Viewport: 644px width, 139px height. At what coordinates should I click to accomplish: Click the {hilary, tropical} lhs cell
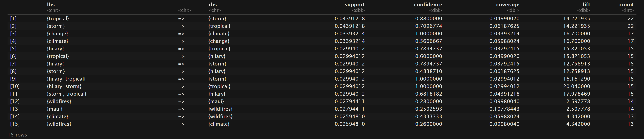[x=66, y=79]
